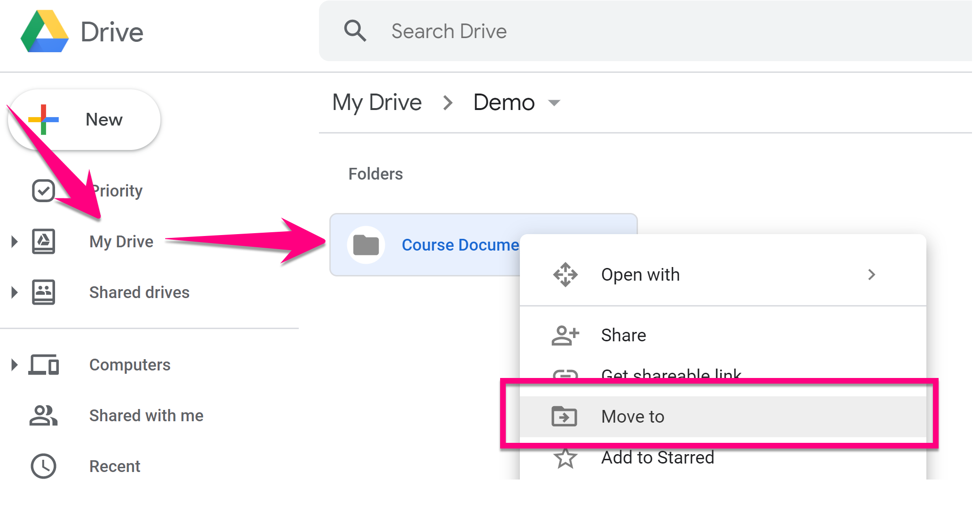This screenshot has width=980, height=527.
Task: Click the Shared drives sidebar icon
Action: 43,292
